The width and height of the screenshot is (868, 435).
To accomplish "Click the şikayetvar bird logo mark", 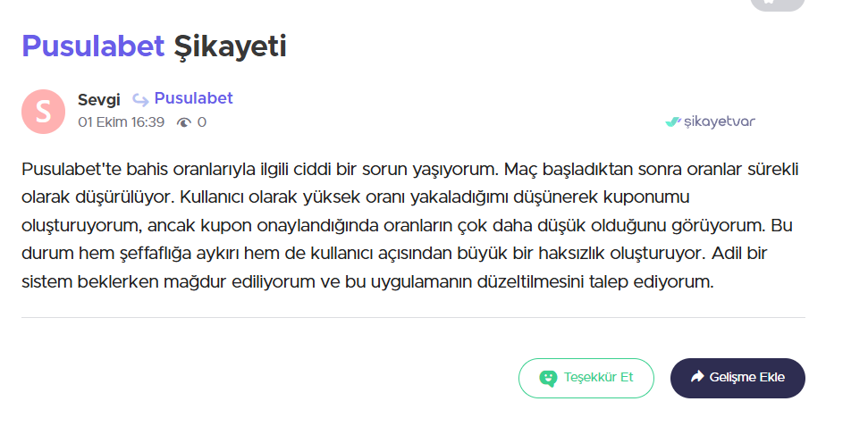I will (x=672, y=121).
